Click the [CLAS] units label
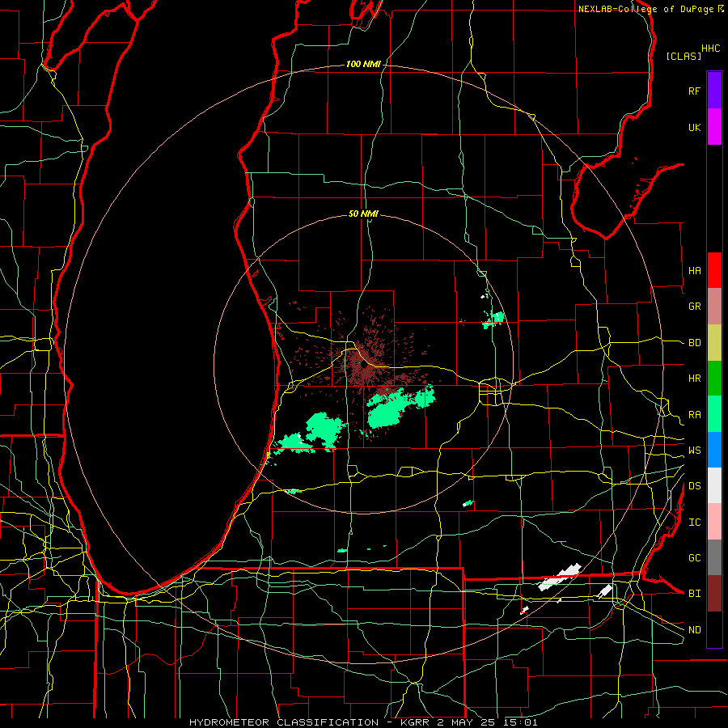This screenshot has height=728, width=728. [x=684, y=56]
